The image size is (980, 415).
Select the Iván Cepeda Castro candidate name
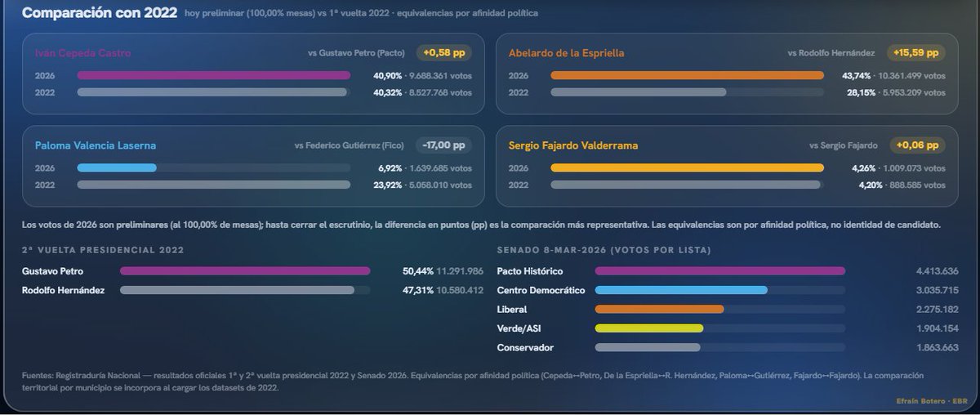point(82,53)
